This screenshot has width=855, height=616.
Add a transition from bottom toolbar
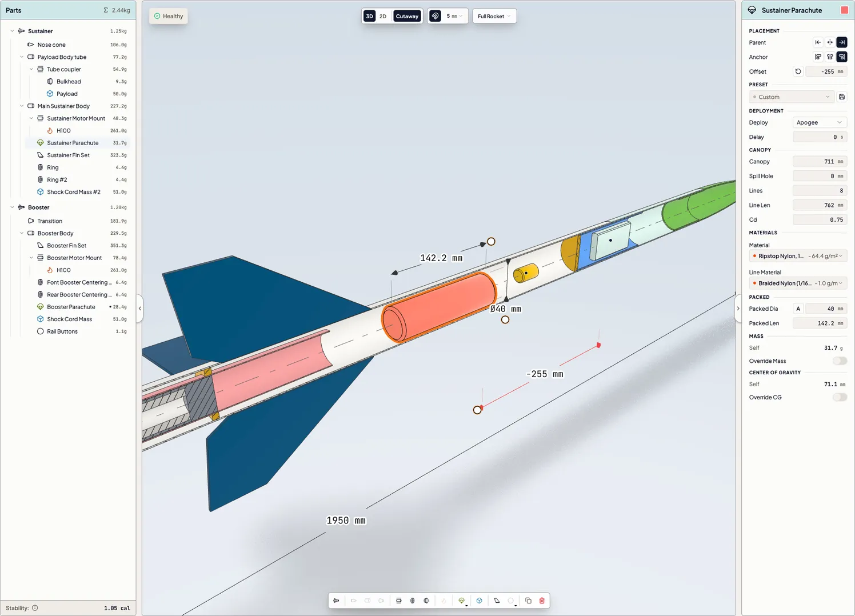[x=381, y=601]
